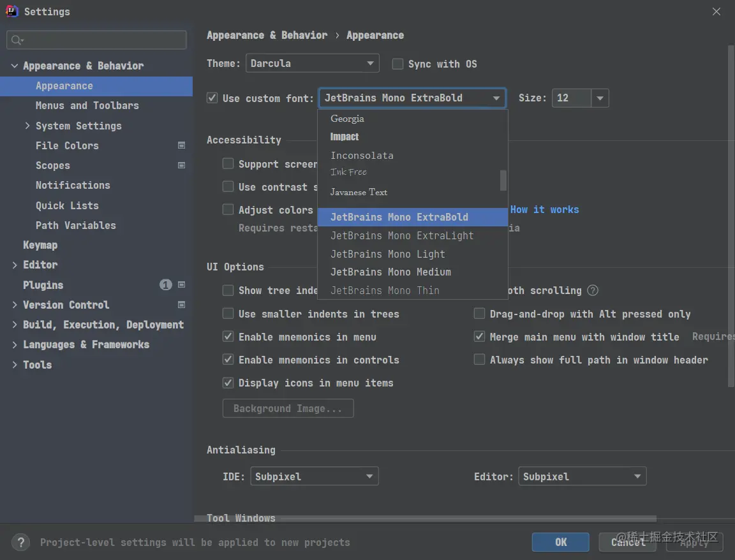Expand System Settings tree node
Viewport: 735px width, 560px height.
click(x=27, y=126)
